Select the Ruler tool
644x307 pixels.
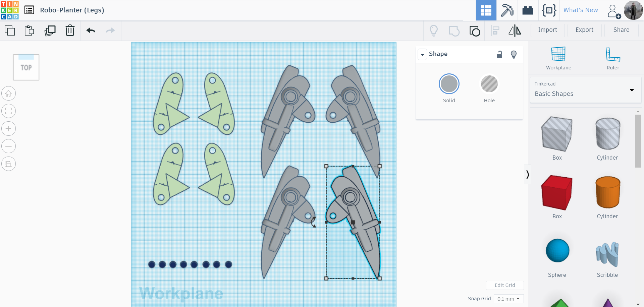(613, 58)
